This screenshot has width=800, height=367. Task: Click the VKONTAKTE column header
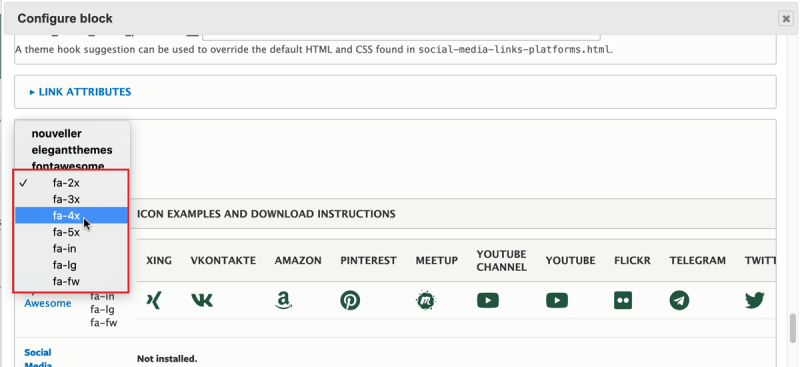(x=223, y=261)
